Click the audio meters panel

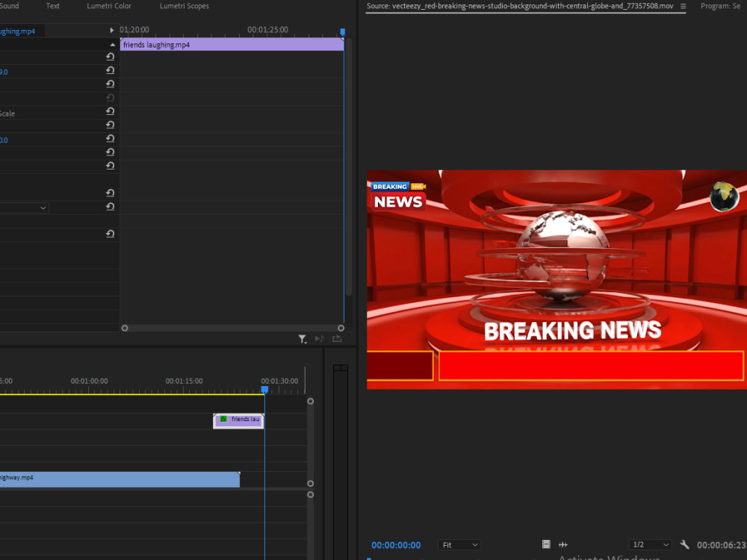(x=341, y=462)
